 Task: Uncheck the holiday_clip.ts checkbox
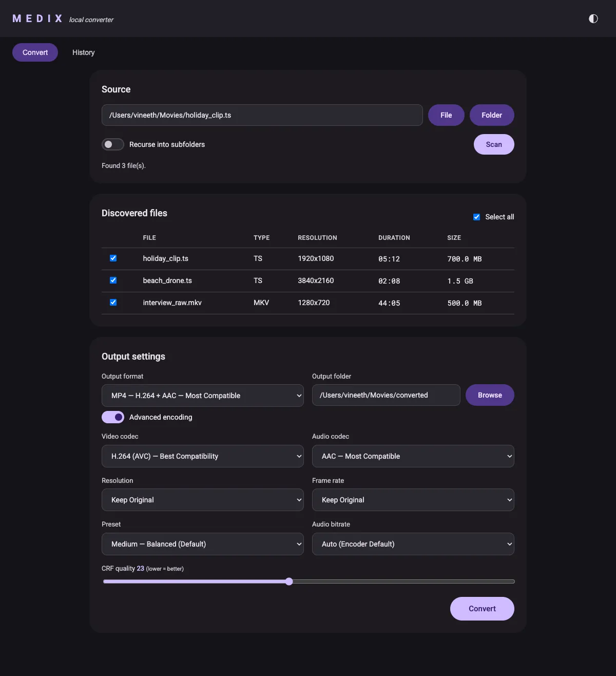click(x=113, y=258)
